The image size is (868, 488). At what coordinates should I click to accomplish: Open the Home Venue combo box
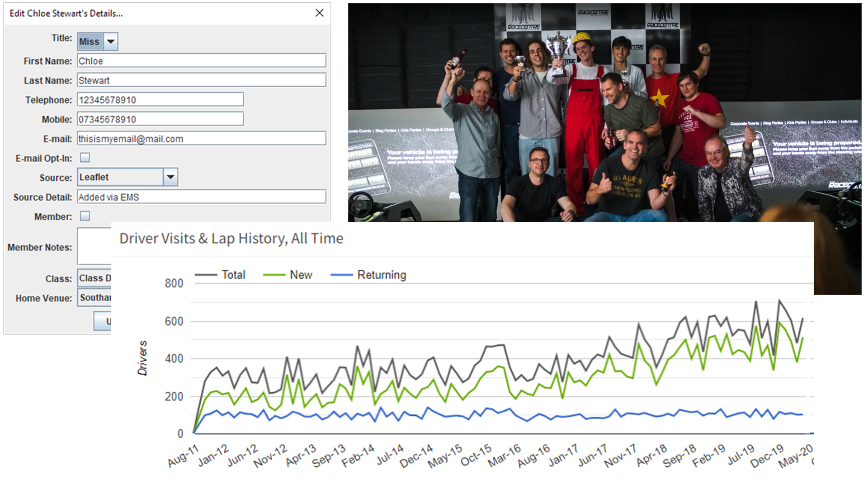coord(94,298)
